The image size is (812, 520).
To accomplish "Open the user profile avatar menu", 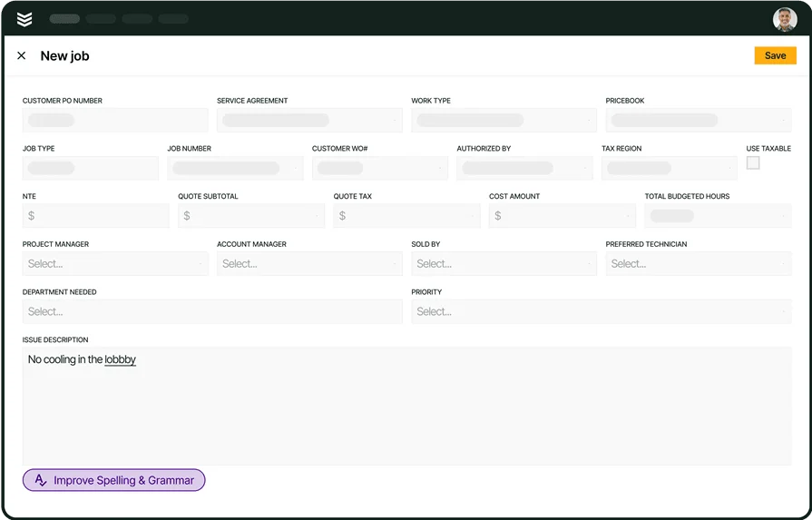I will (784, 19).
